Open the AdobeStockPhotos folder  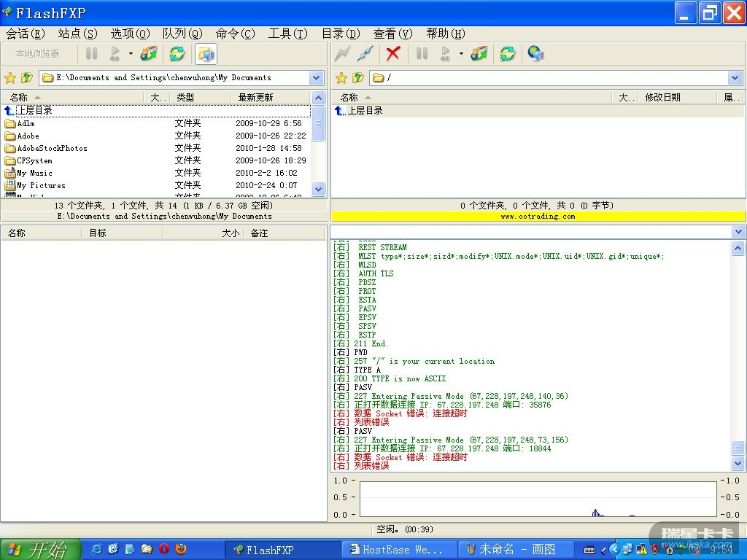click(52, 148)
